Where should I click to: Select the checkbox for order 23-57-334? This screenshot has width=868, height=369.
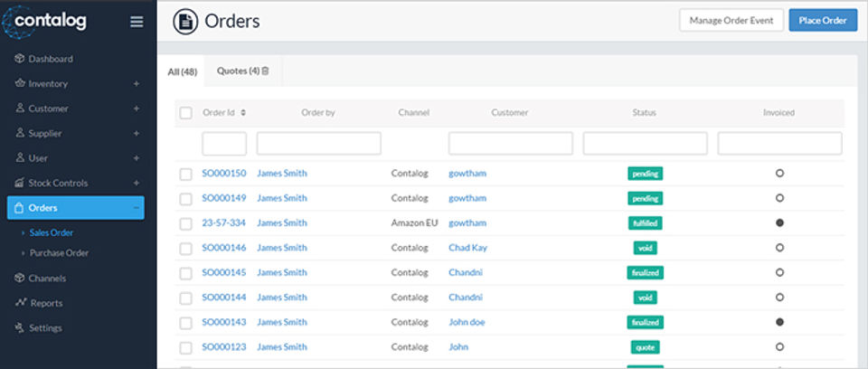pos(185,223)
